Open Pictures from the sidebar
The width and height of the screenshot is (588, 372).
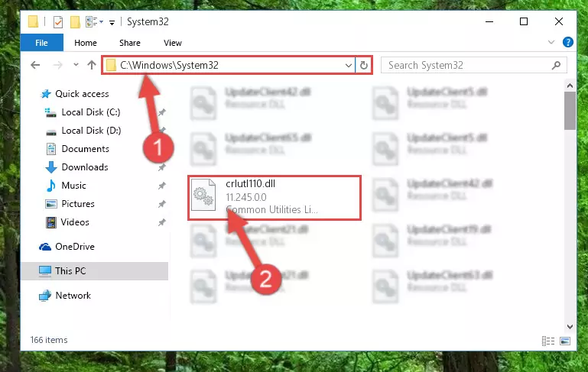tap(78, 204)
